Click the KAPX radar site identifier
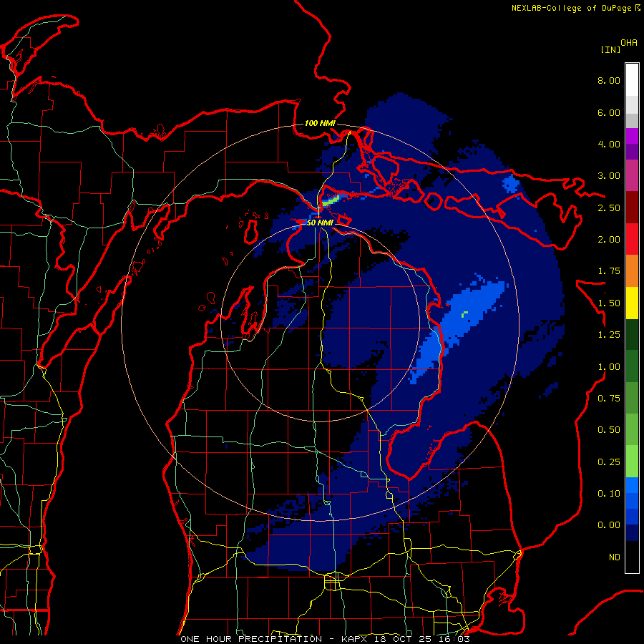Viewport: 644px width, 644px height. [x=356, y=639]
